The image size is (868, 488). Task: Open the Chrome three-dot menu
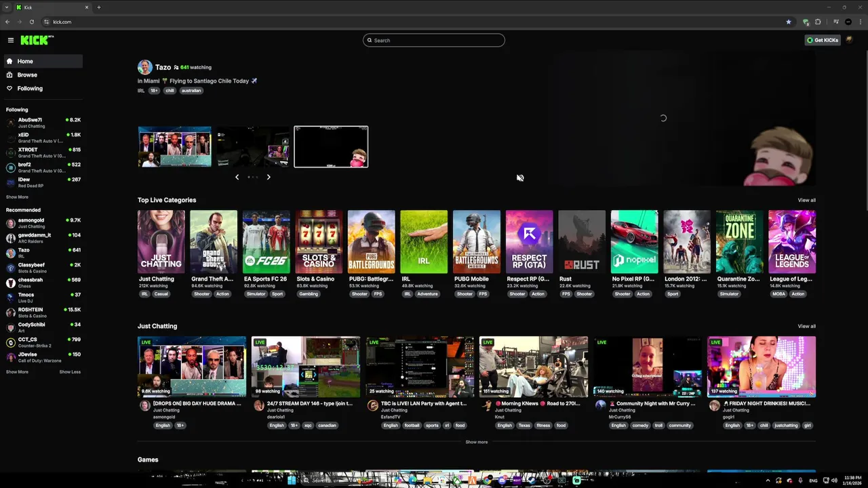coord(861,22)
